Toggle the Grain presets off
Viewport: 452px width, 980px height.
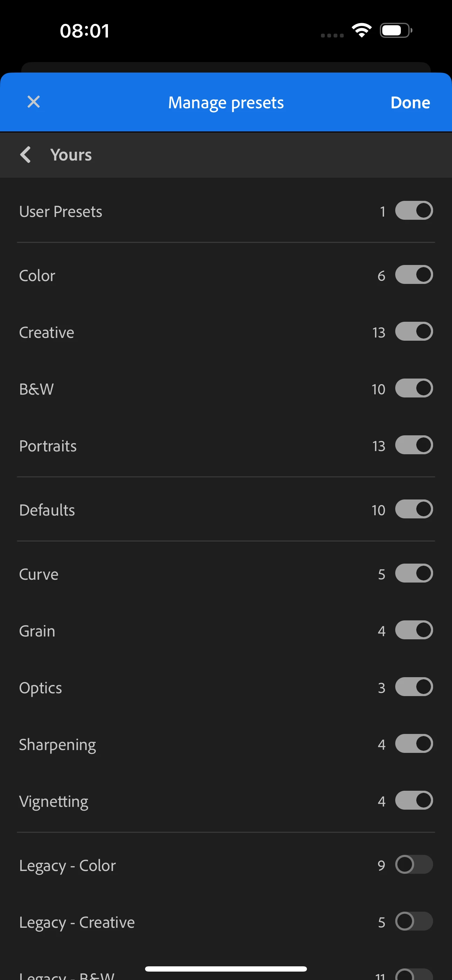click(413, 631)
